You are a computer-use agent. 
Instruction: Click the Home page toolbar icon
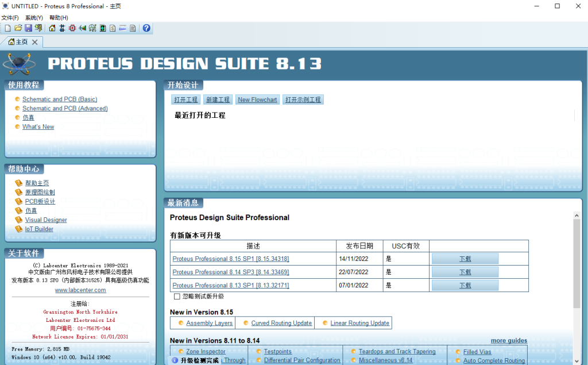coord(52,28)
